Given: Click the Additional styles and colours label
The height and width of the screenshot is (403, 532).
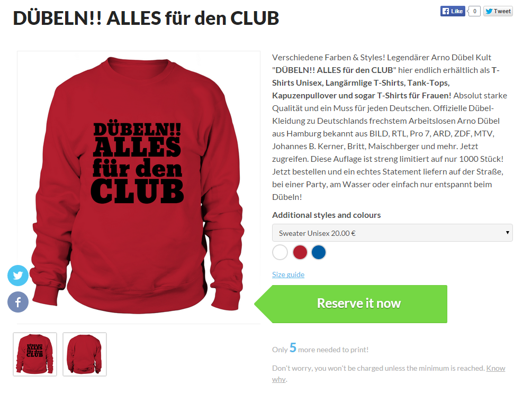Looking at the screenshot, I should pyautogui.click(x=327, y=215).
